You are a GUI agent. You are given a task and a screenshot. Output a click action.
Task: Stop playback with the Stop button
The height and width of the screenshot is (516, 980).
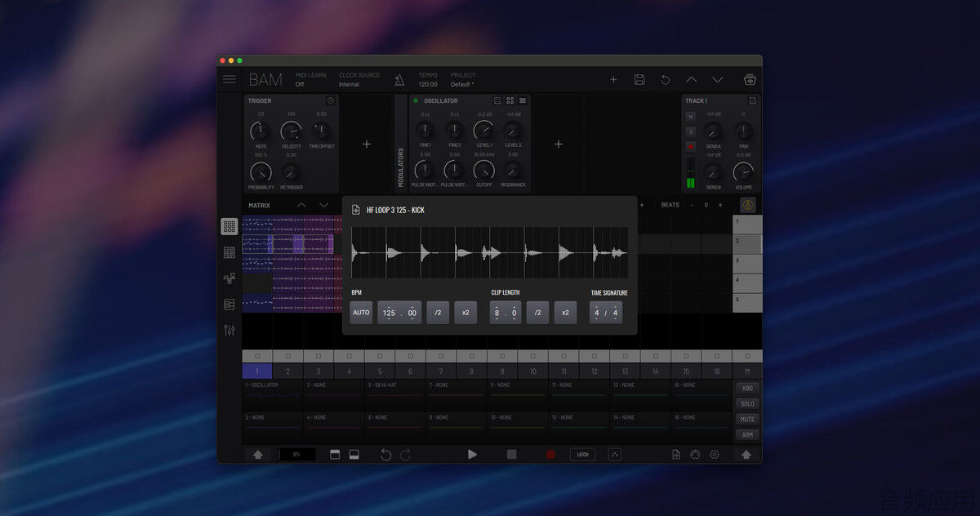511,454
